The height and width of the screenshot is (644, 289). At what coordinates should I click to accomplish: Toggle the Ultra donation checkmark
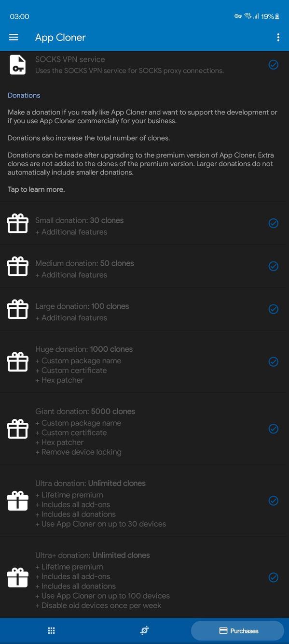click(273, 501)
